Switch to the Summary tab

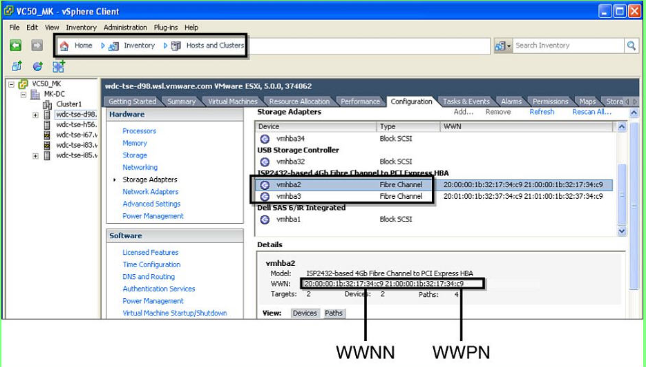(x=181, y=102)
